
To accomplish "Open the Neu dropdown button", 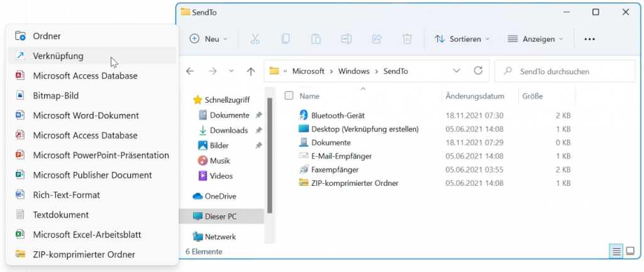I will 209,39.
